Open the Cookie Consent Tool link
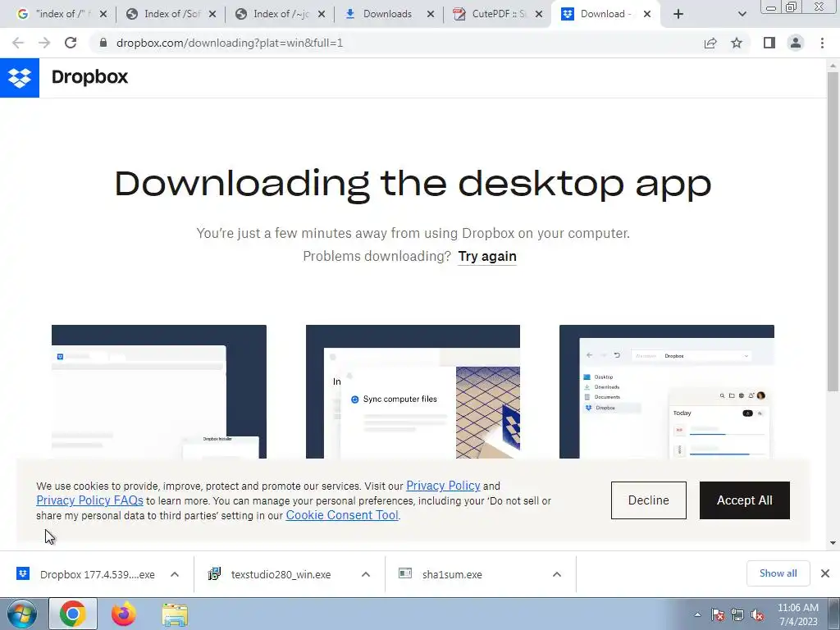Viewport: 840px width, 630px height. 342,515
